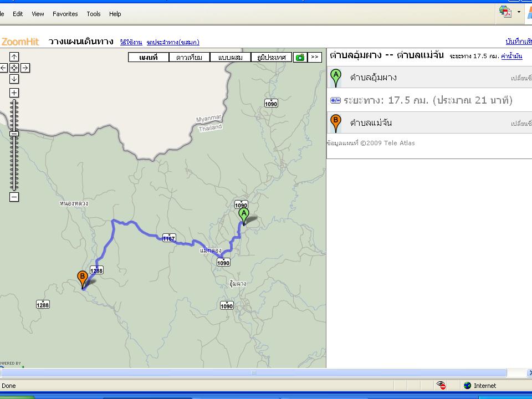This screenshot has height=399, width=532.
Task: Pan the map left with arrow button
Action: 3,68
